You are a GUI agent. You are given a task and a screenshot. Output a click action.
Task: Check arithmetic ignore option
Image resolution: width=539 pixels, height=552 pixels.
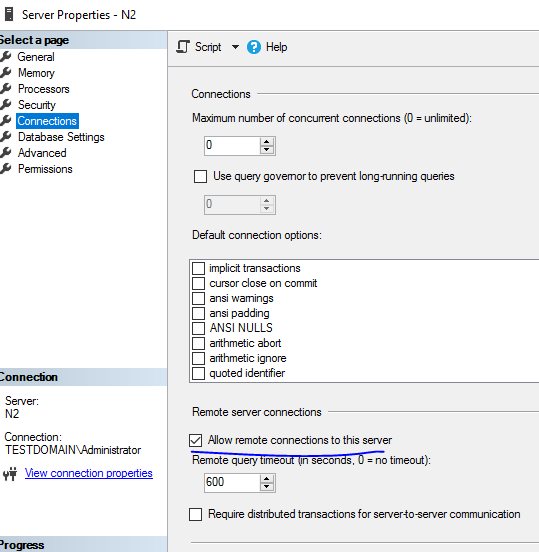pos(198,358)
